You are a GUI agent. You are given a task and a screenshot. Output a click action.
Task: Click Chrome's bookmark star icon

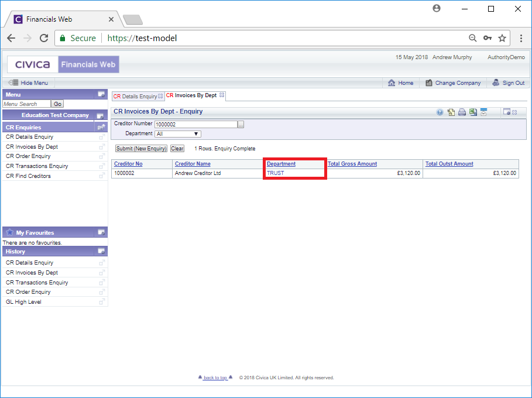tap(502, 38)
